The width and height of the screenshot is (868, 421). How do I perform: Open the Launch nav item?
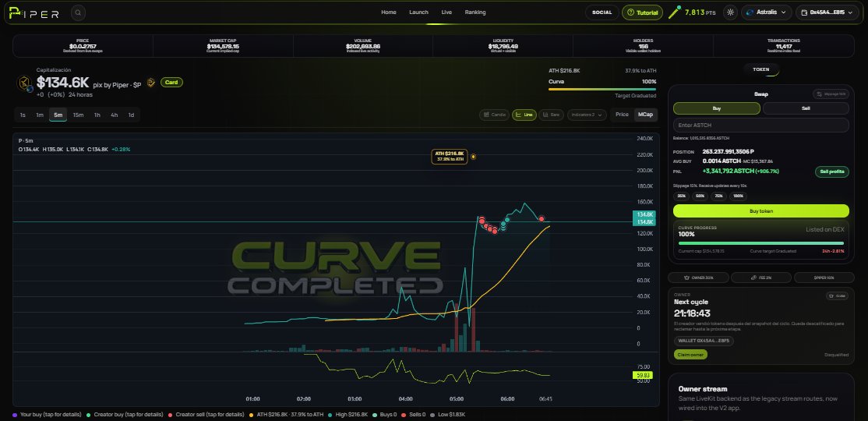(418, 12)
